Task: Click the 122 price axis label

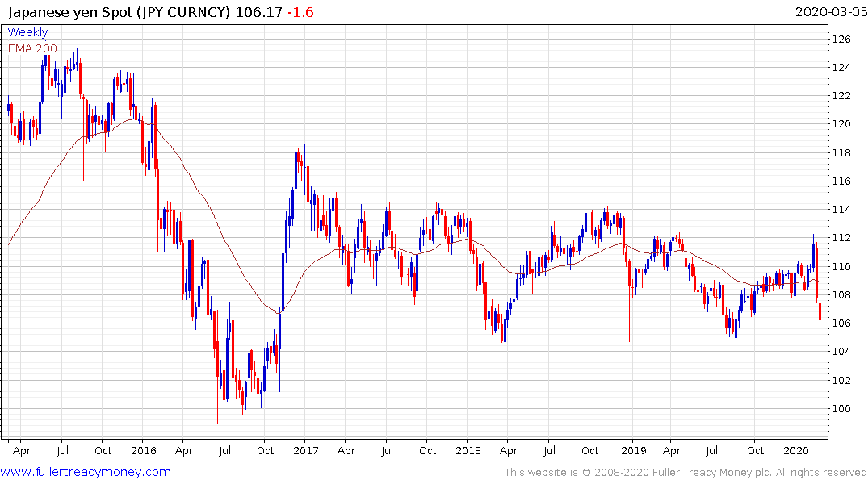Action: tap(841, 96)
